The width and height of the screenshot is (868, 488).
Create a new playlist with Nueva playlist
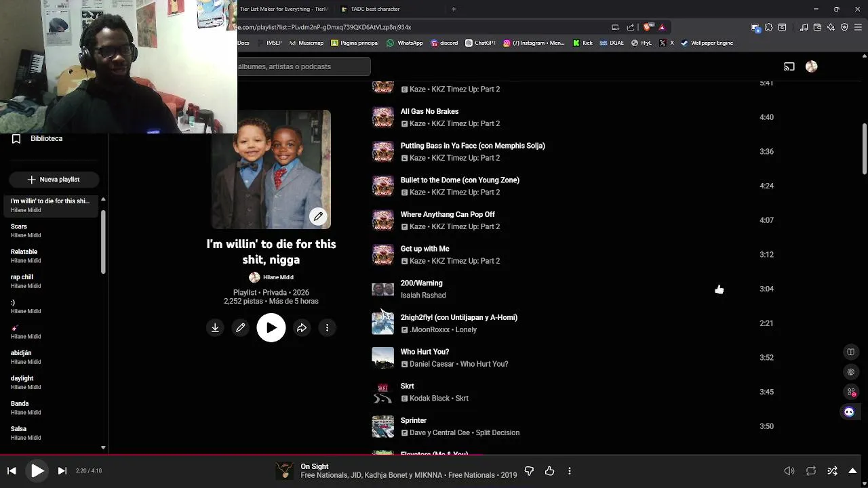[x=54, y=180]
